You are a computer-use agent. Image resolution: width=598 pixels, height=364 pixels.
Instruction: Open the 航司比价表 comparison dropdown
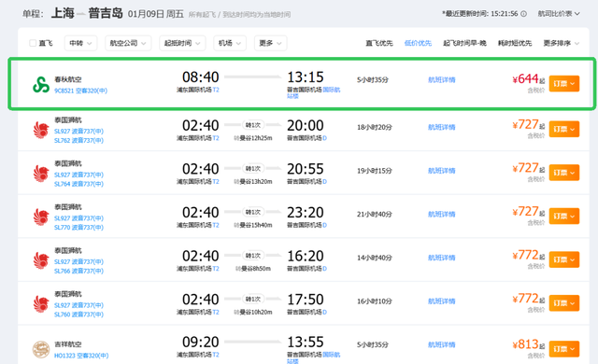559,14
